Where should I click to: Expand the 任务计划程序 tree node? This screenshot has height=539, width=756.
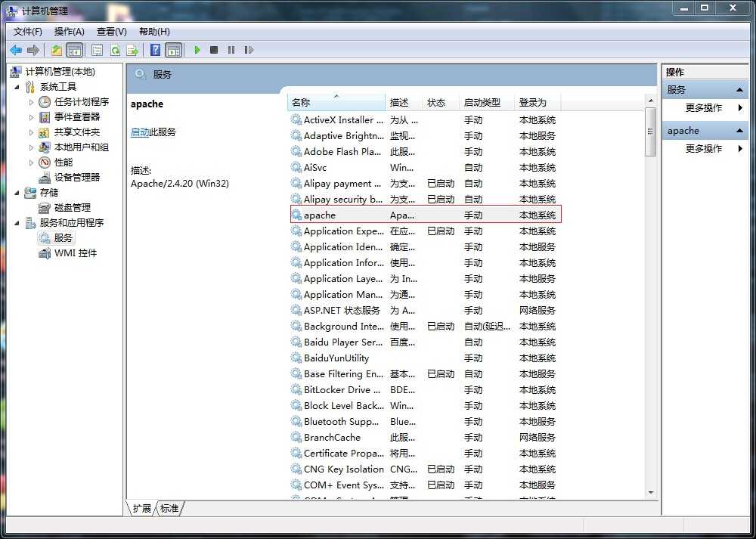(31, 102)
